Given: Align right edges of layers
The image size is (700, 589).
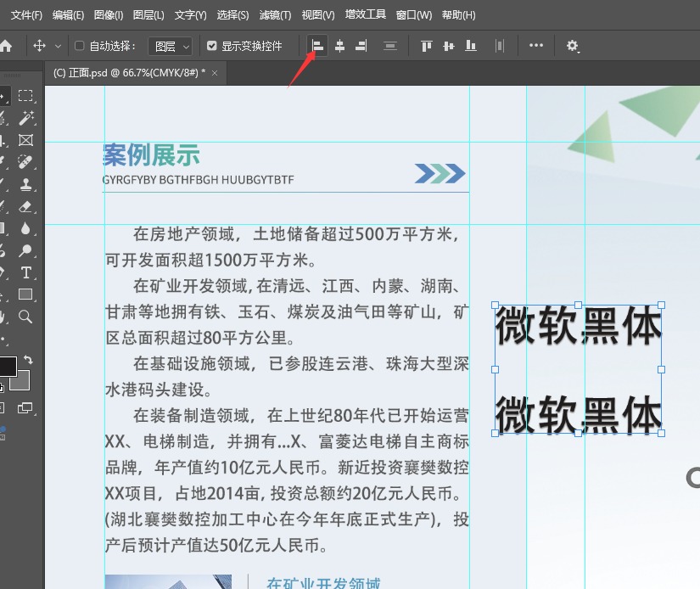Looking at the screenshot, I should pos(361,46).
